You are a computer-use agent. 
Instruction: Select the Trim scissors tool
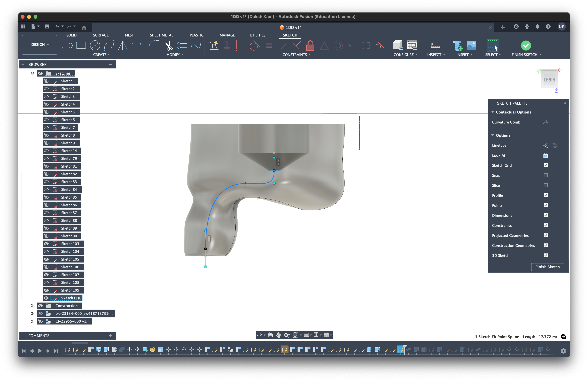[168, 46]
